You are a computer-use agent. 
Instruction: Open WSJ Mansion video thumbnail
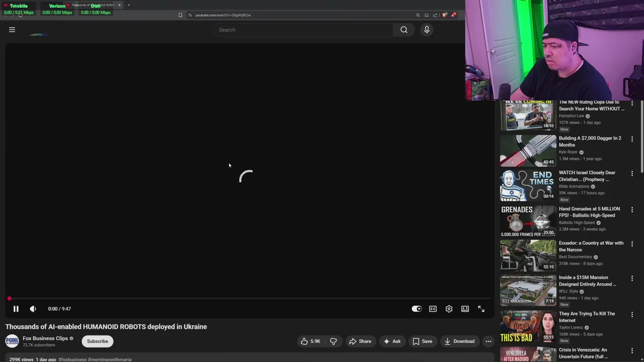[528, 290]
